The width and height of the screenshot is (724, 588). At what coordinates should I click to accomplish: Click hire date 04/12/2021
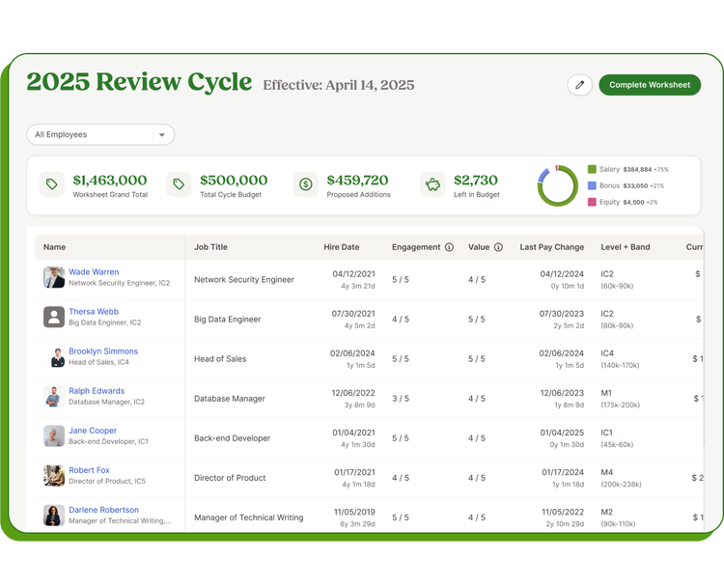[x=353, y=274]
